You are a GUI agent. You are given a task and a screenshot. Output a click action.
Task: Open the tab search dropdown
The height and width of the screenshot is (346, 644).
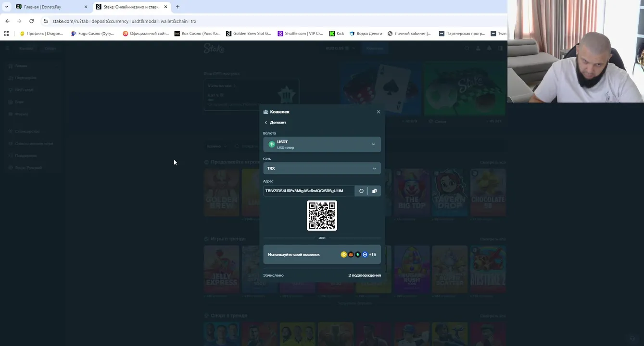click(x=6, y=7)
